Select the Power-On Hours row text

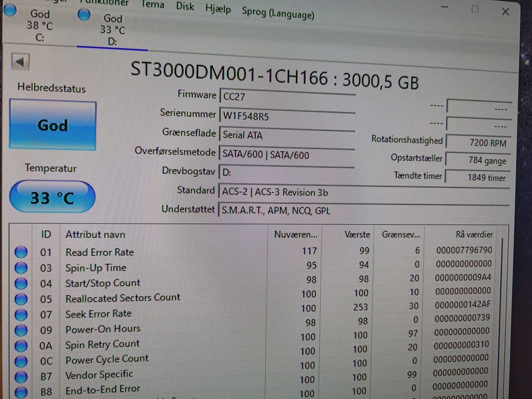103,329
